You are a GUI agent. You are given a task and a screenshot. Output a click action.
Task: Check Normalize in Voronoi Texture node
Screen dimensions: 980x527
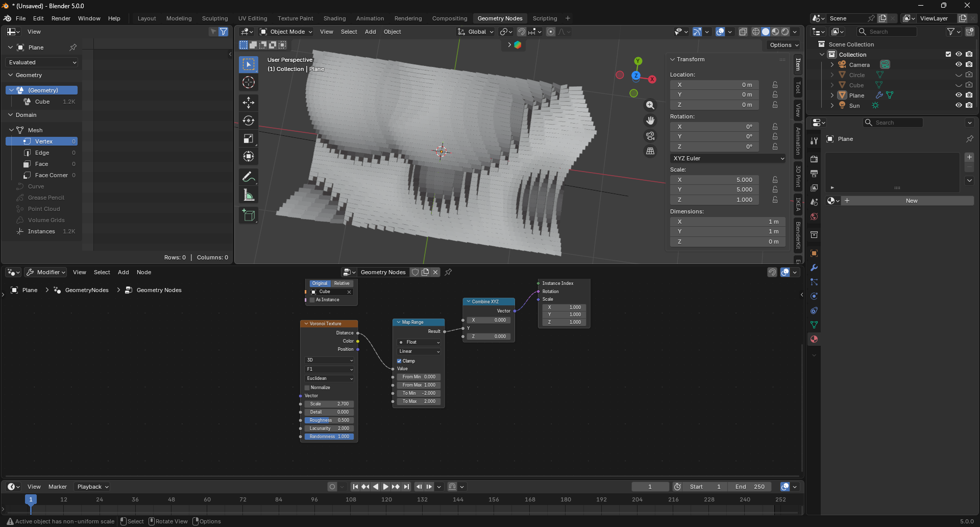pyautogui.click(x=307, y=388)
